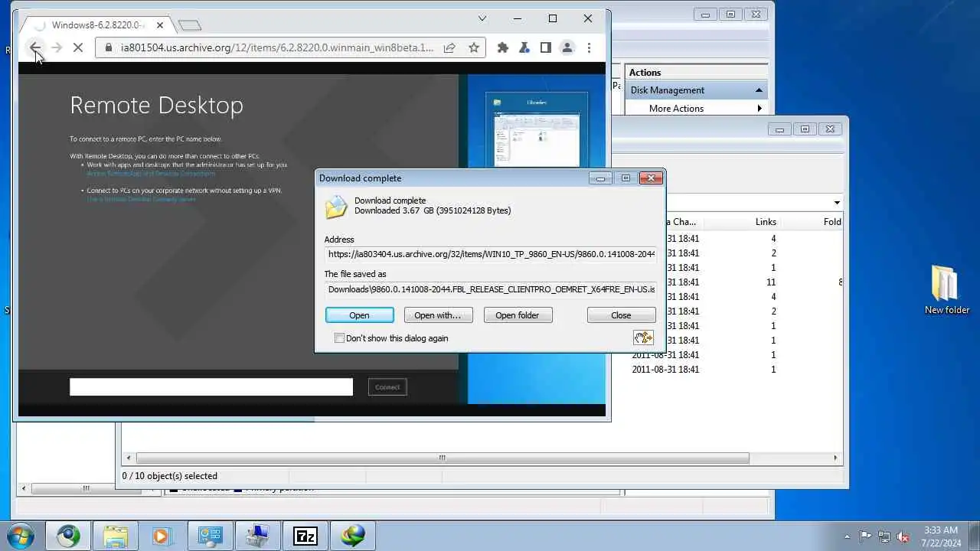This screenshot has height=551, width=980.
Task: Click the hand icon in the download dialog corner
Action: point(643,337)
